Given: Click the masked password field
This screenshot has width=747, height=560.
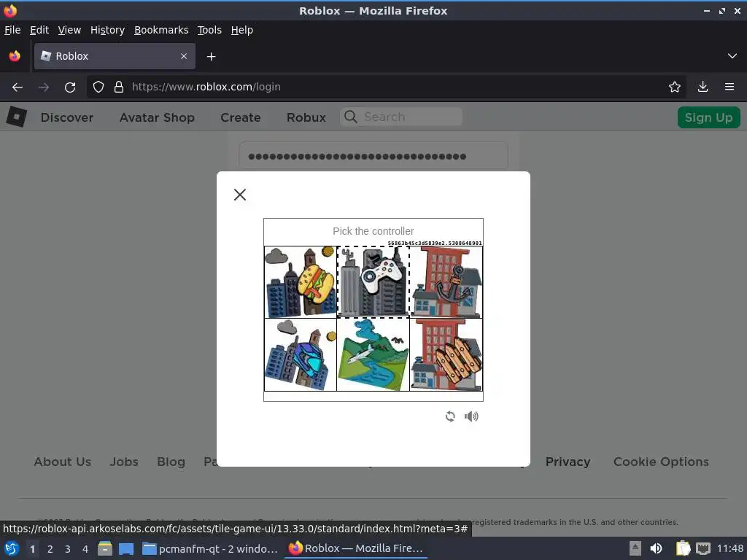Looking at the screenshot, I should pyautogui.click(x=373, y=156).
